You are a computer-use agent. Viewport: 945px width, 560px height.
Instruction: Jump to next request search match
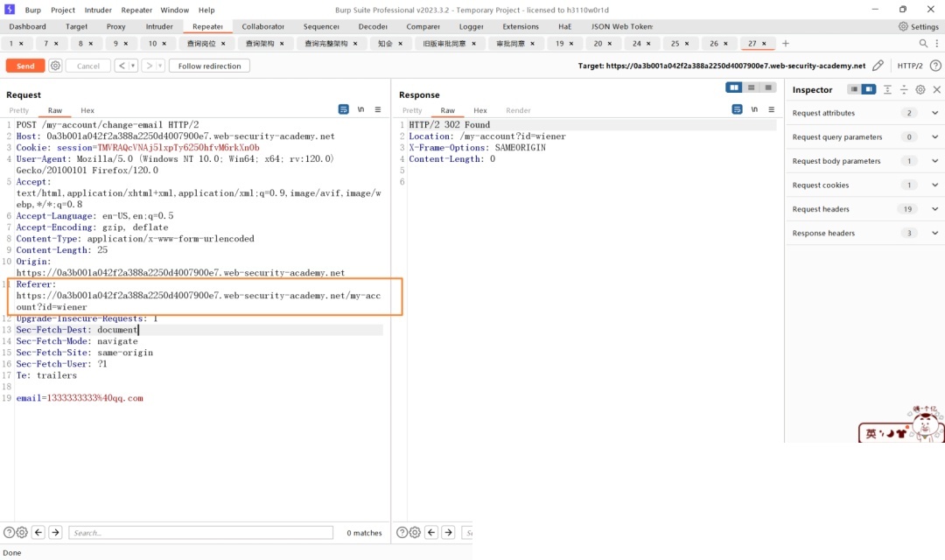55,532
